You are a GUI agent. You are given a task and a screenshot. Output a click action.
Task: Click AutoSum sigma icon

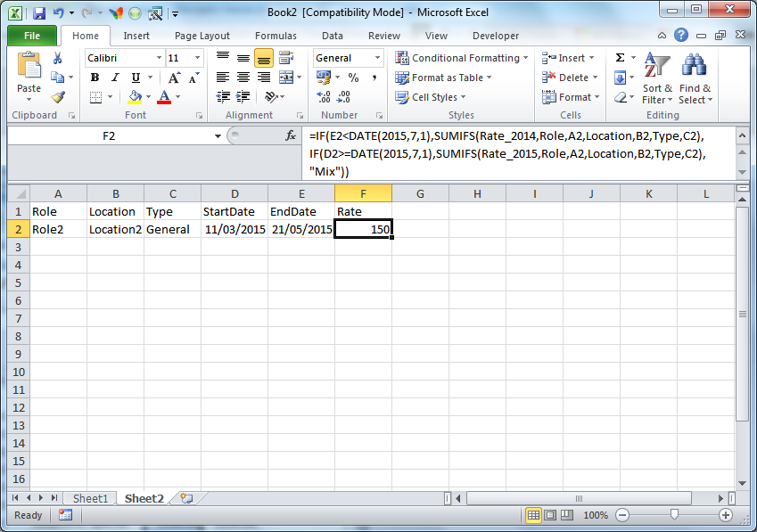coord(621,58)
